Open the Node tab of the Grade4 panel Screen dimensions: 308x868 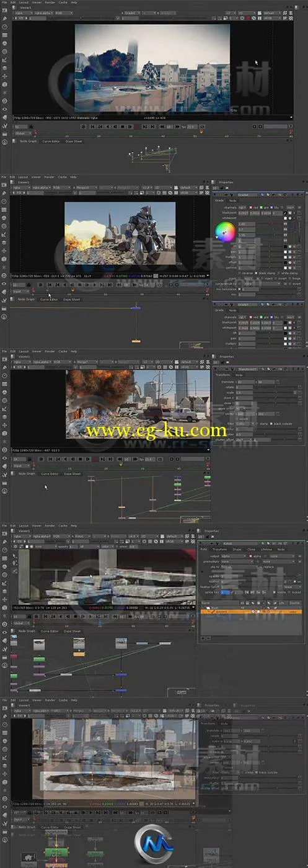pyautogui.click(x=232, y=200)
